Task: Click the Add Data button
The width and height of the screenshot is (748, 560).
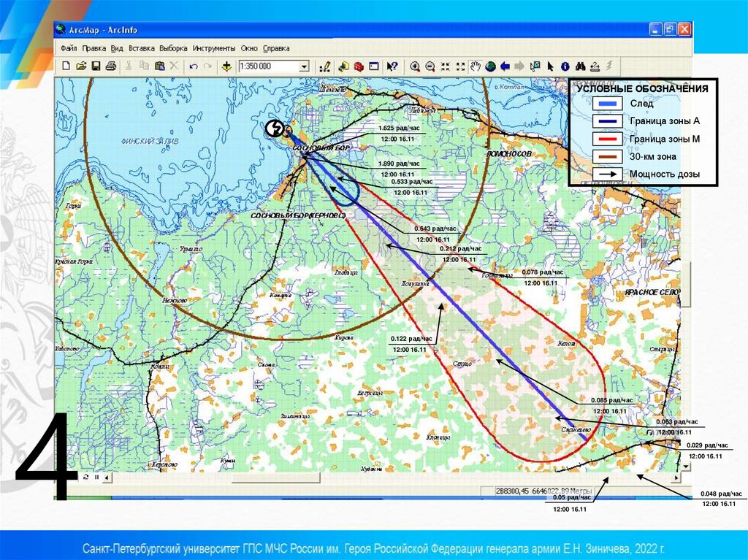Action: [x=227, y=66]
